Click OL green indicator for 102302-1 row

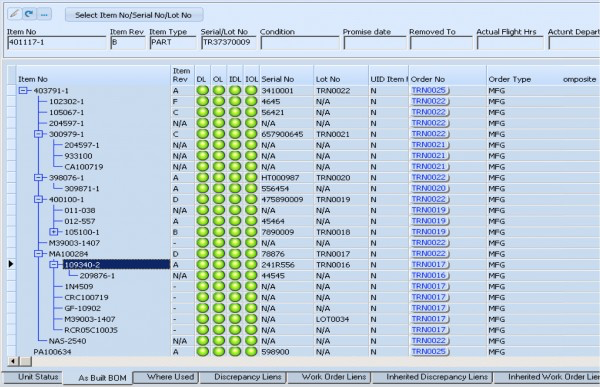(219, 101)
